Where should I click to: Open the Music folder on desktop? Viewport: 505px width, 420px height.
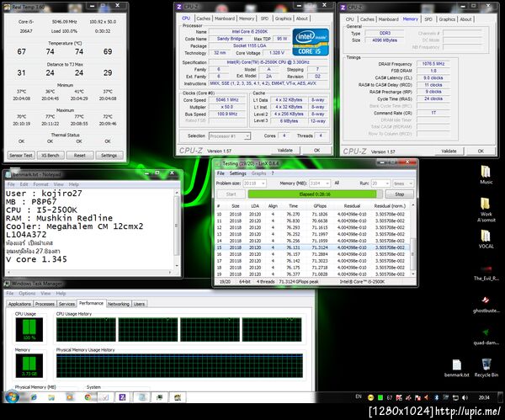[486, 175]
